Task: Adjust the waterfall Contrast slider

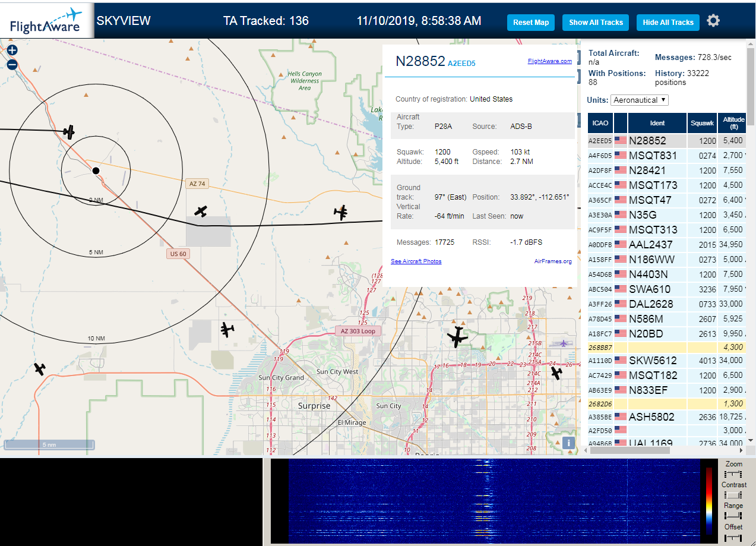Action: [733, 495]
